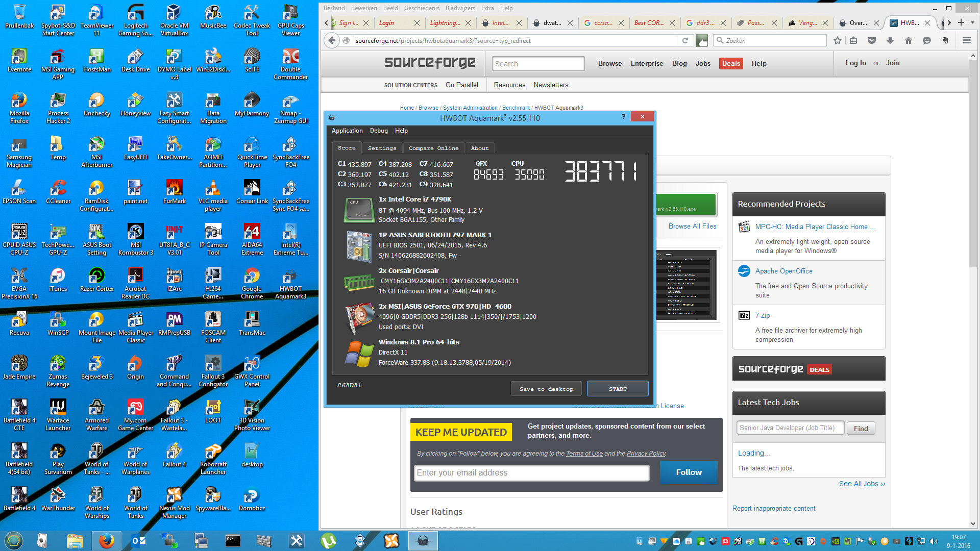Click the Log In link
The width and height of the screenshot is (980, 551).
(x=855, y=63)
